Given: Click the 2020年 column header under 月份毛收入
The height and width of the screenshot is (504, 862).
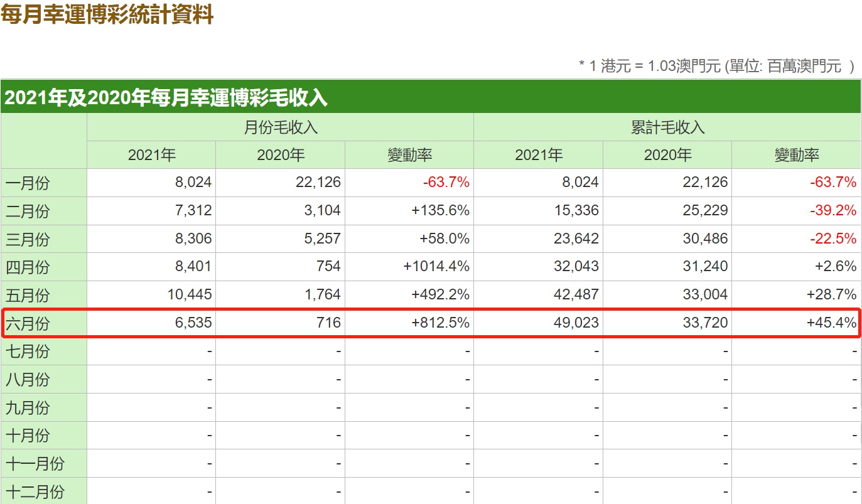Looking at the screenshot, I should tap(281, 155).
